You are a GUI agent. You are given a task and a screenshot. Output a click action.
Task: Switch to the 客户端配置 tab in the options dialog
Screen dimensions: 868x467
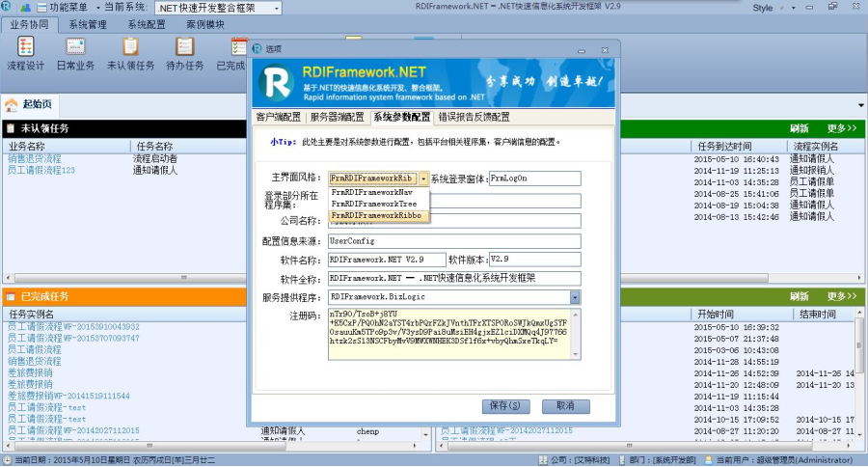279,117
